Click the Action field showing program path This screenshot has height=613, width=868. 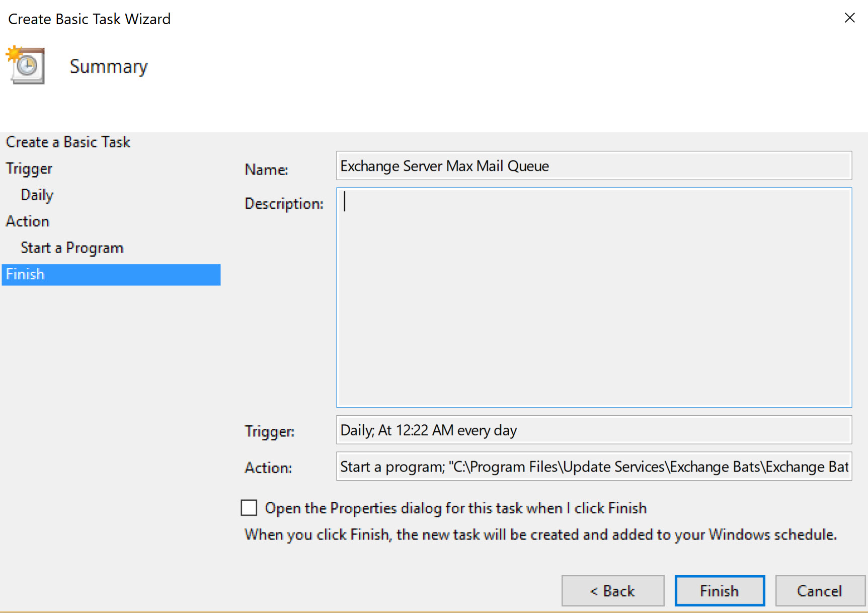pos(594,467)
